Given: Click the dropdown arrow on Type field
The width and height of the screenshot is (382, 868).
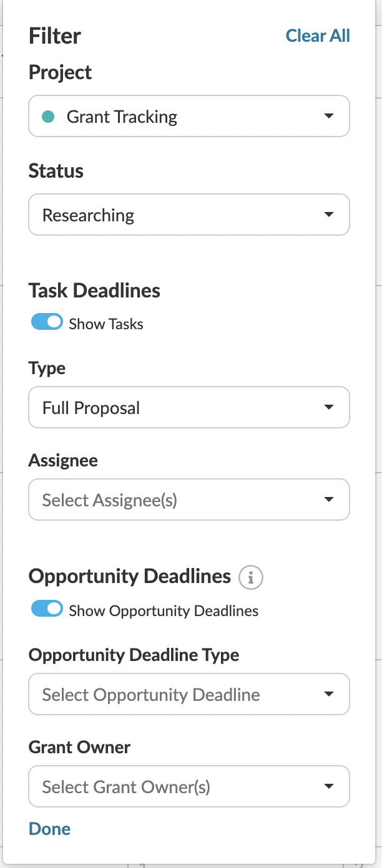Looking at the screenshot, I should pos(330,407).
